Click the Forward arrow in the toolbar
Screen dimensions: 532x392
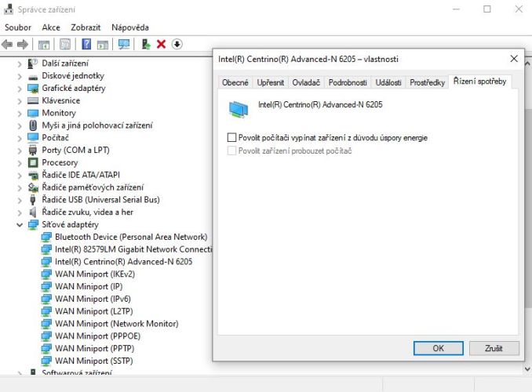[x=23, y=44]
